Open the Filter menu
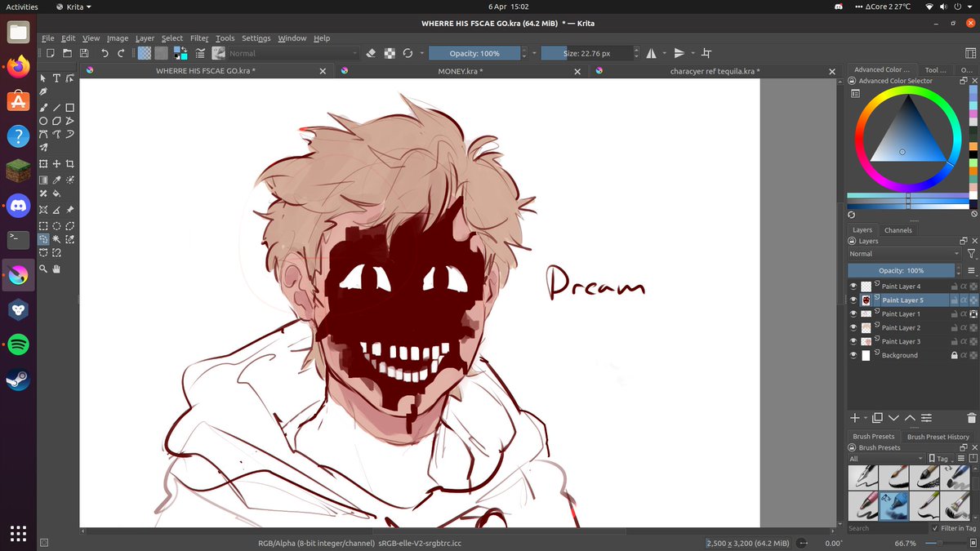This screenshot has height=551, width=980. click(x=199, y=38)
